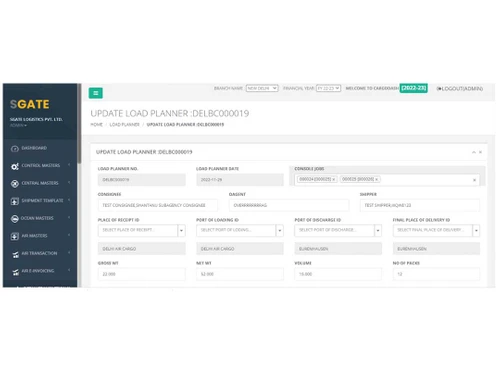Viewport: 500px width, 375px height.
Task: Clear all console jobs with x
Action: (474, 180)
